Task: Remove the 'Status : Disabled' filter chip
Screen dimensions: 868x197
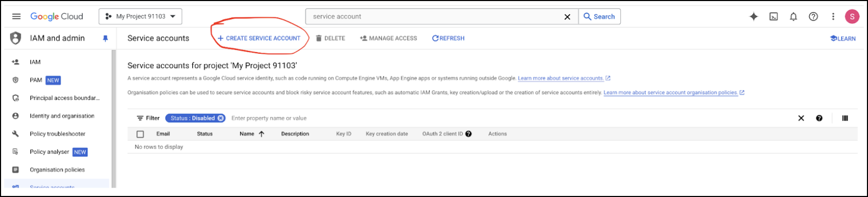Action: pos(221,118)
